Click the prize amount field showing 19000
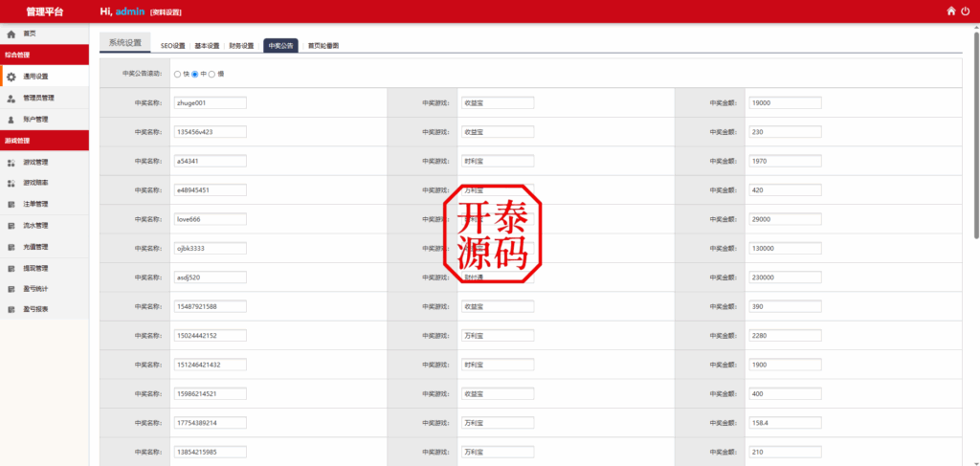 coord(785,103)
